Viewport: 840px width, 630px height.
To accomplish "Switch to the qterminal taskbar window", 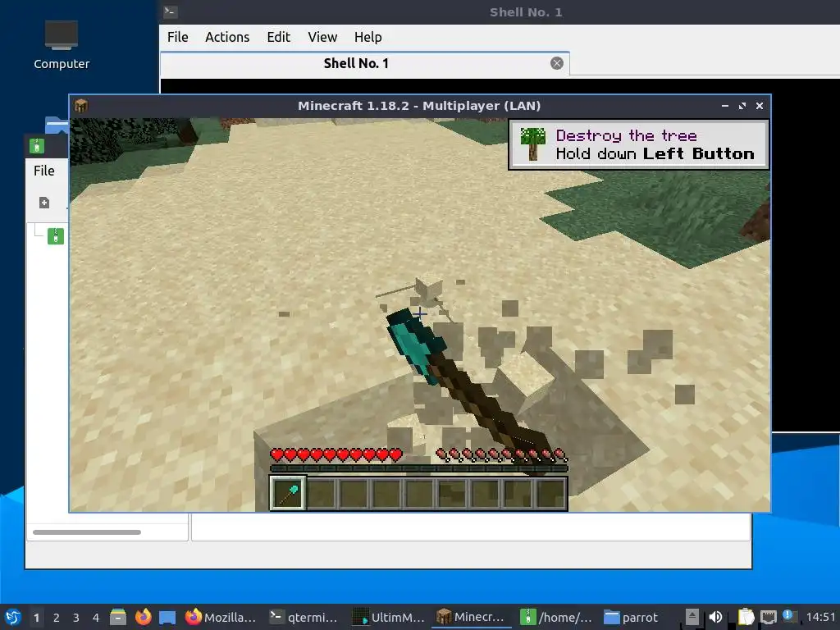I will (x=304, y=617).
